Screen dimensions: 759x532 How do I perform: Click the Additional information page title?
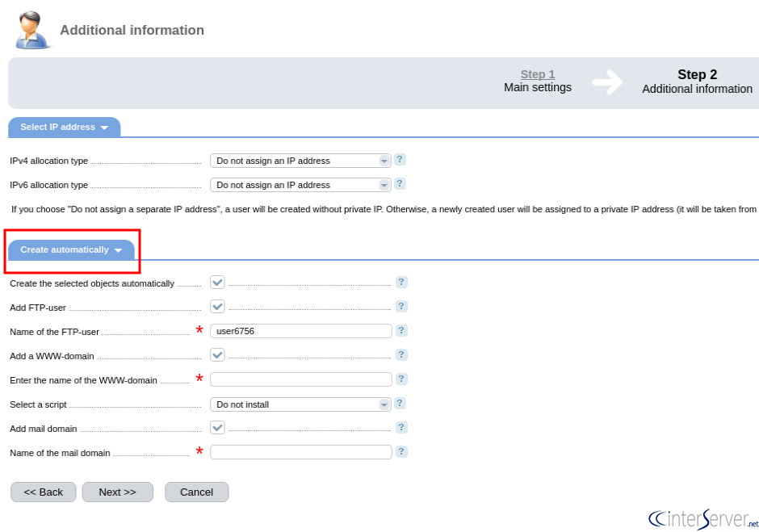[x=132, y=30]
